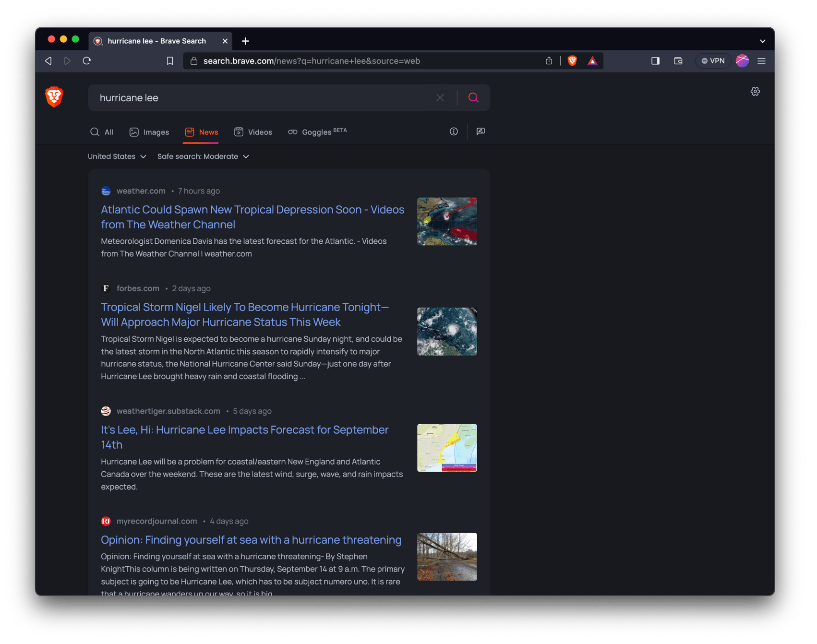
Task: Click the '5 days ago' timestamp
Action: click(x=252, y=411)
